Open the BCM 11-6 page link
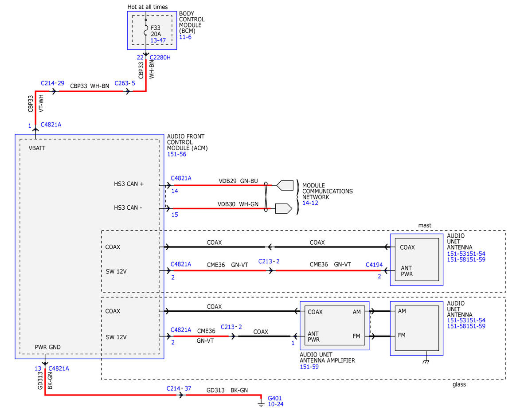This screenshot has height=411, width=532. coord(185,37)
